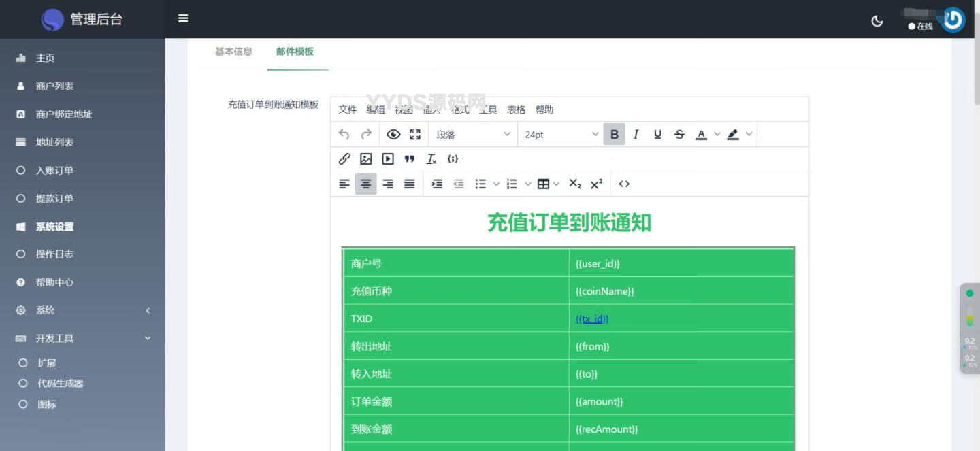The height and width of the screenshot is (451, 980).
Task: Go to 商户列表 in the sidebar
Action: click(54, 86)
